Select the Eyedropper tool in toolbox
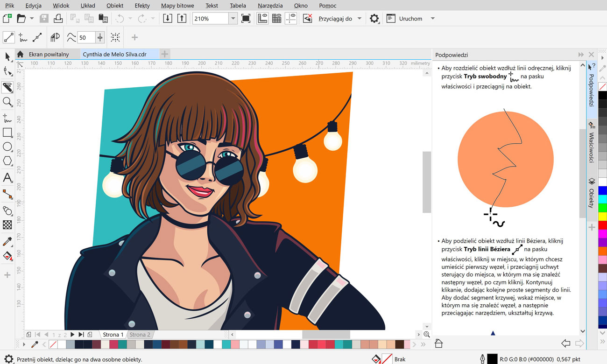 click(x=7, y=241)
